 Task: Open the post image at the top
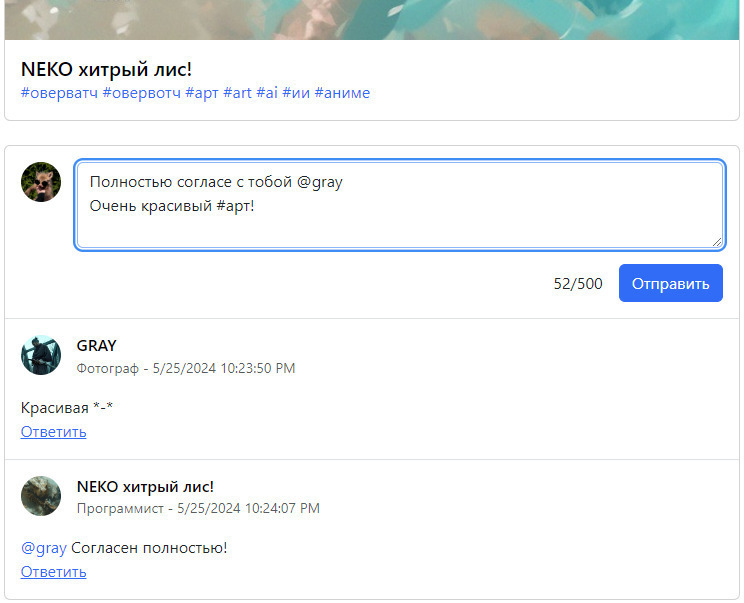tap(372, 19)
